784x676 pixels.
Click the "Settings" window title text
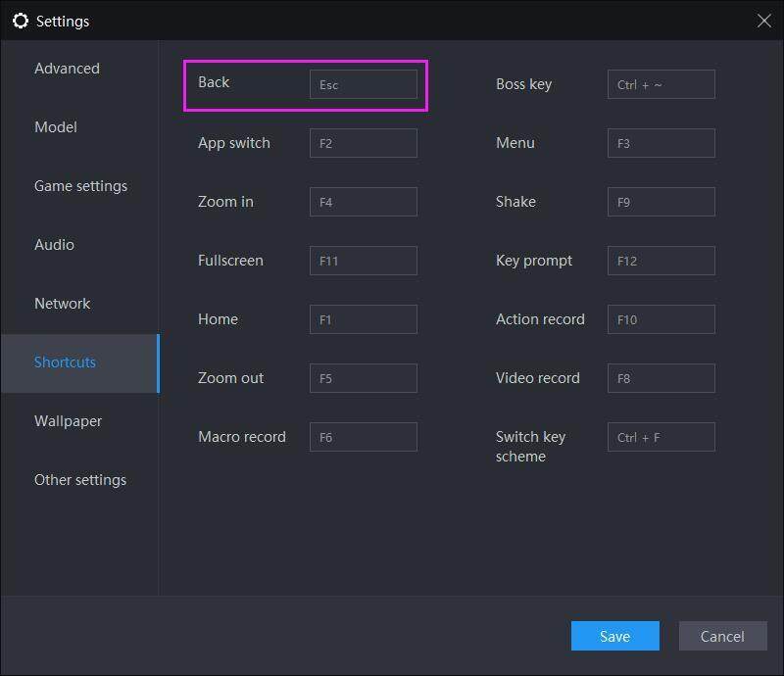(x=63, y=22)
